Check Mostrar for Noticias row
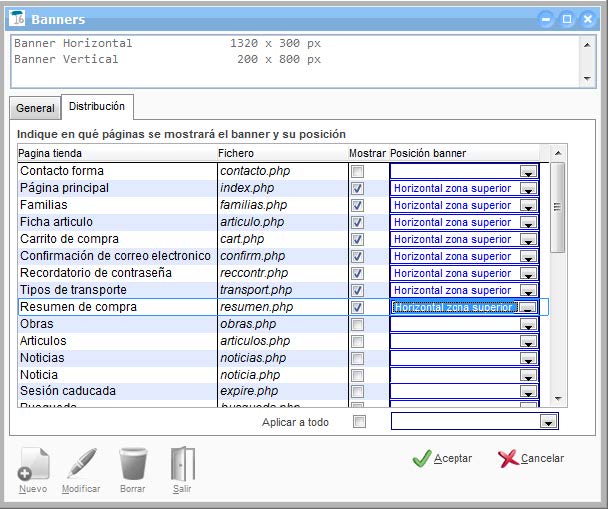The width and height of the screenshot is (609, 509). (357, 358)
